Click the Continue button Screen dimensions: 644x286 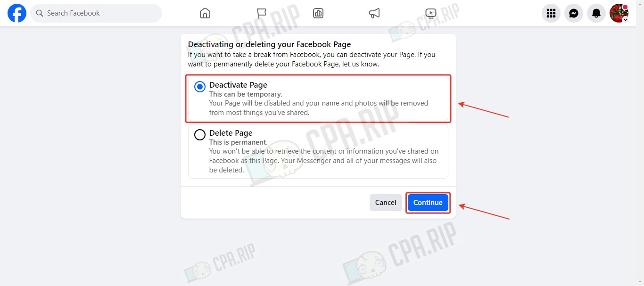click(428, 203)
